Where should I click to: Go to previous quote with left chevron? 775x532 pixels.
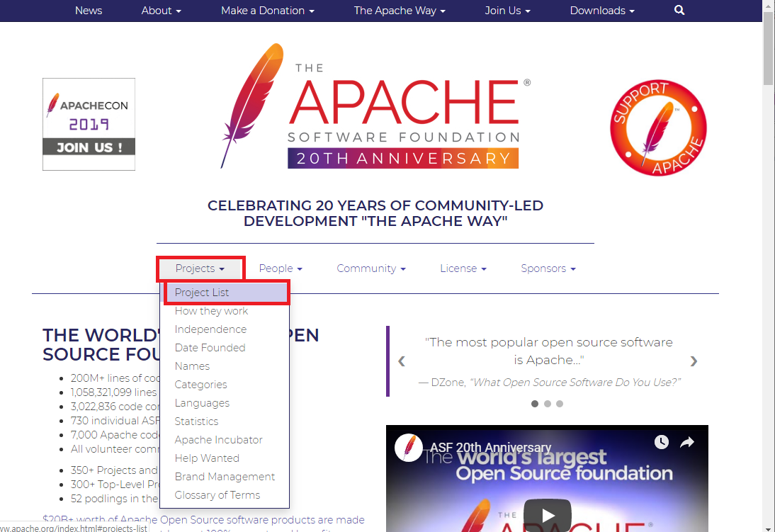(x=402, y=361)
